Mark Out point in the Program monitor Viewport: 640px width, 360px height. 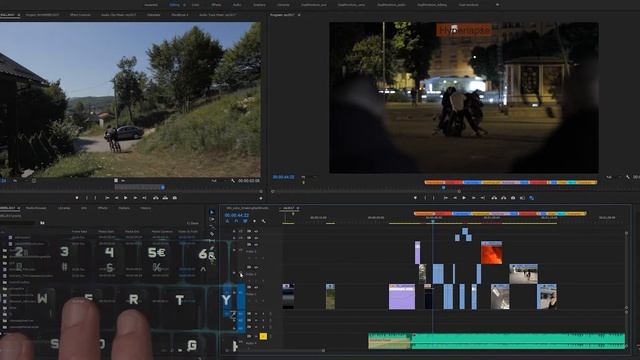pos(433,198)
